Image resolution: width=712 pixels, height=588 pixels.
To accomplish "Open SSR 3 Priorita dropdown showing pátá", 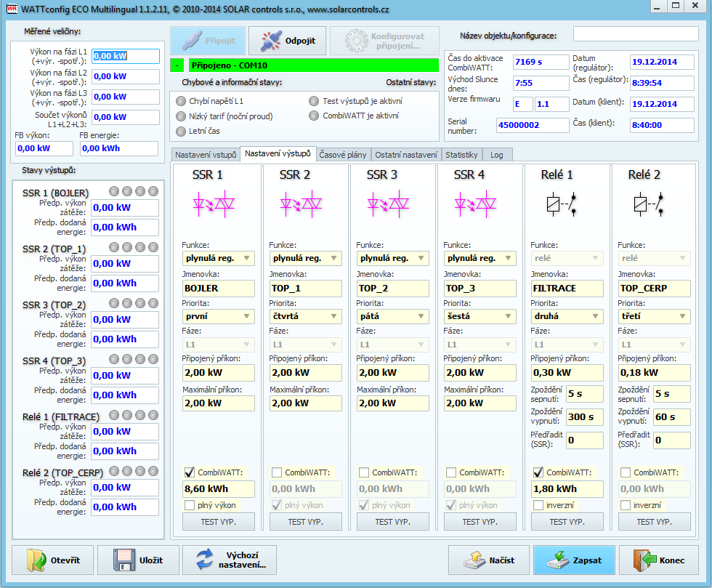I will click(x=393, y=316).
